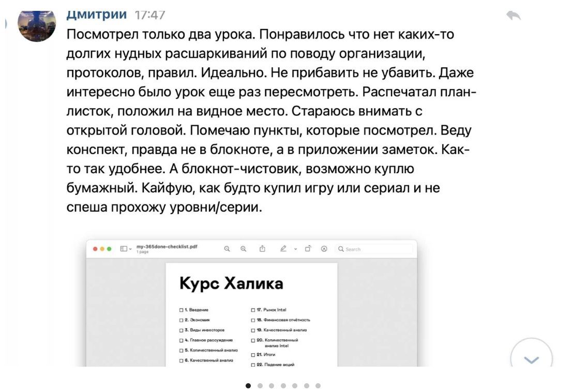
Task: Go to the fifth carousel dot
Action: click(x=295, y=386)
